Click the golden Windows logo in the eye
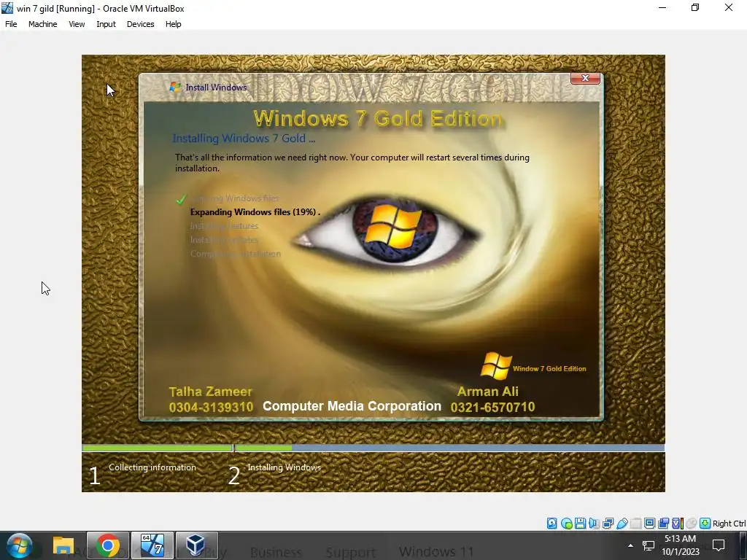This screenshot has width=747, height=560. pos(393,227)
